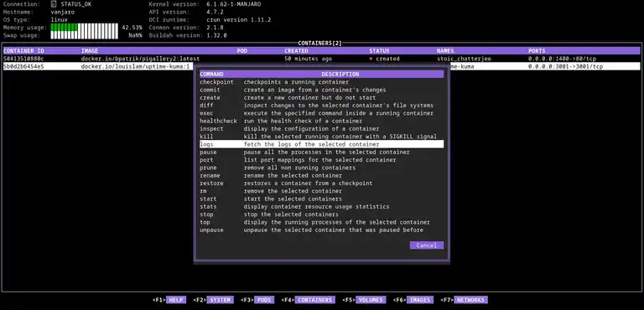Switch to the VOLUMES view
644x310 pixels.
pyautogui.click(x=371, y=300)
